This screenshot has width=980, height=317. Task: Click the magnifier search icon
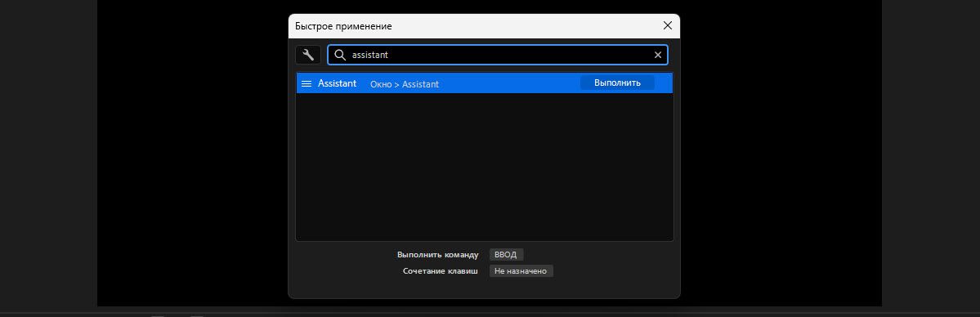[x=340, y=55]
